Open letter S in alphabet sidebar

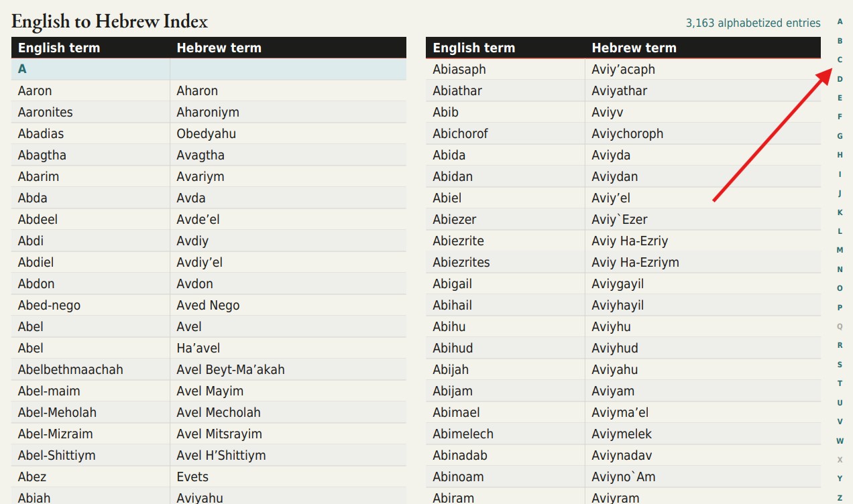coord(840,365)
